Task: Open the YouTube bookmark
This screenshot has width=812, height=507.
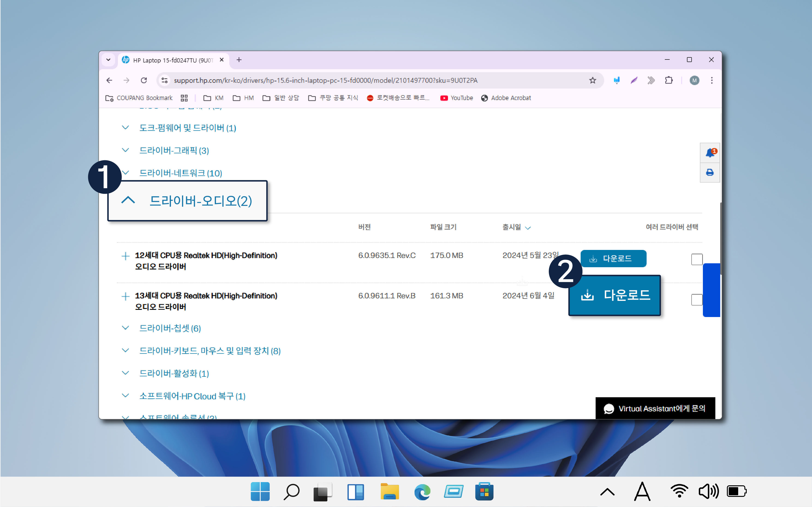Action: (457, 98)
